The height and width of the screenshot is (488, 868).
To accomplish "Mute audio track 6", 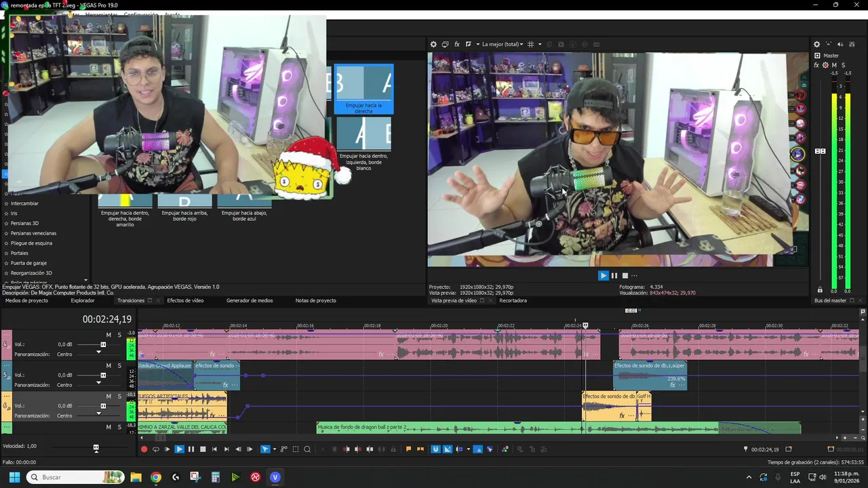I will [108, 396].
